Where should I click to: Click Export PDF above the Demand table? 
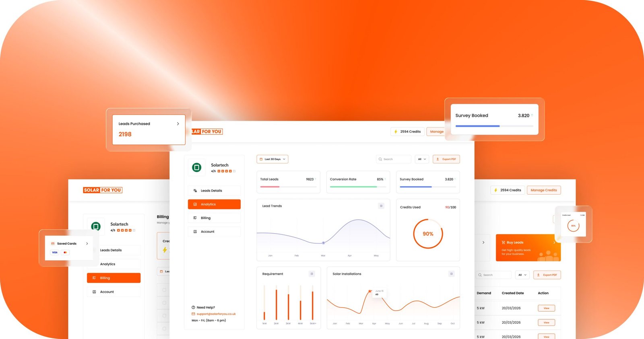(x=547, y=275)
